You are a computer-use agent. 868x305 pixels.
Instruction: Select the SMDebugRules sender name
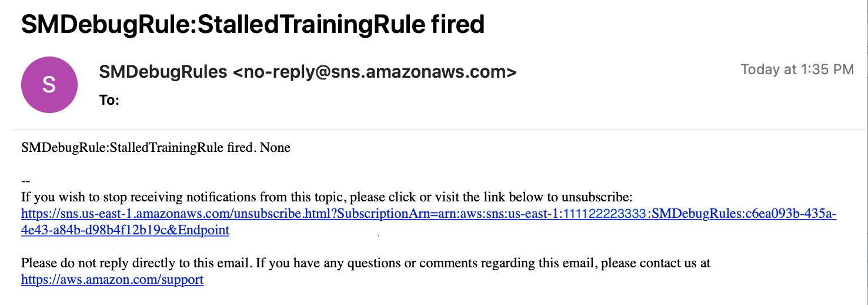pos(163,72)
